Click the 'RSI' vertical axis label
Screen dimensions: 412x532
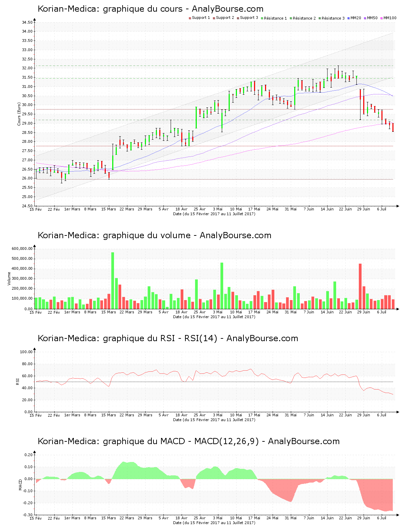pos(18,381)
